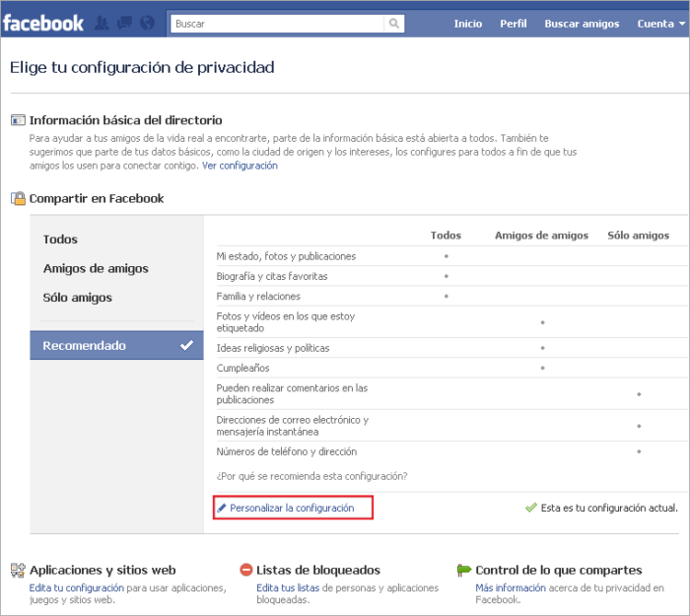Image resolution: width=690 pixels, height=616 pixels.
Task: Click 'Biografía y citas favoritas' row
Action: coord(451,276)
